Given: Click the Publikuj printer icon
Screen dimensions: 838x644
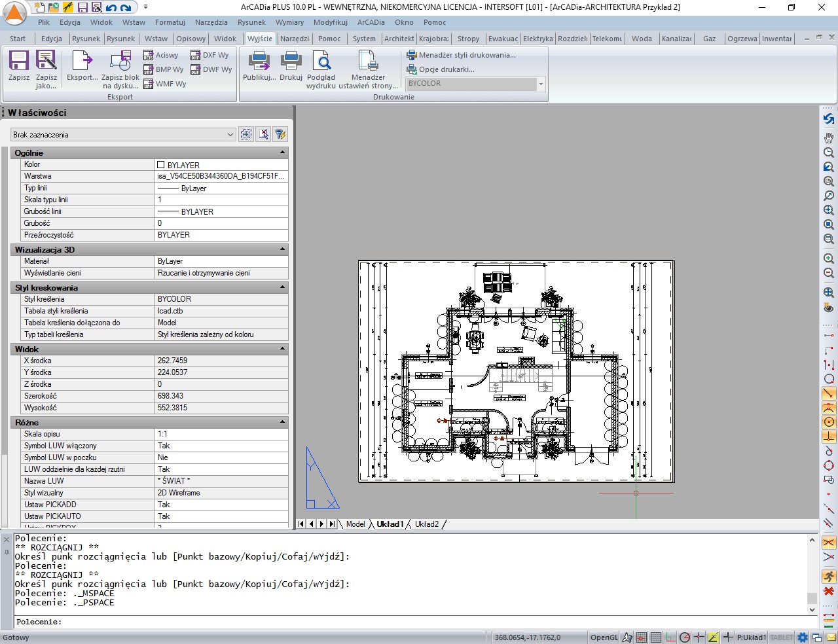Looking at the screenshot, I should [259, 61].
